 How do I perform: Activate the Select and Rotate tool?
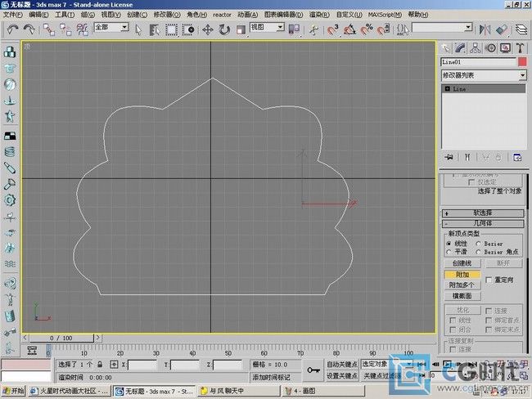point(224,29)
